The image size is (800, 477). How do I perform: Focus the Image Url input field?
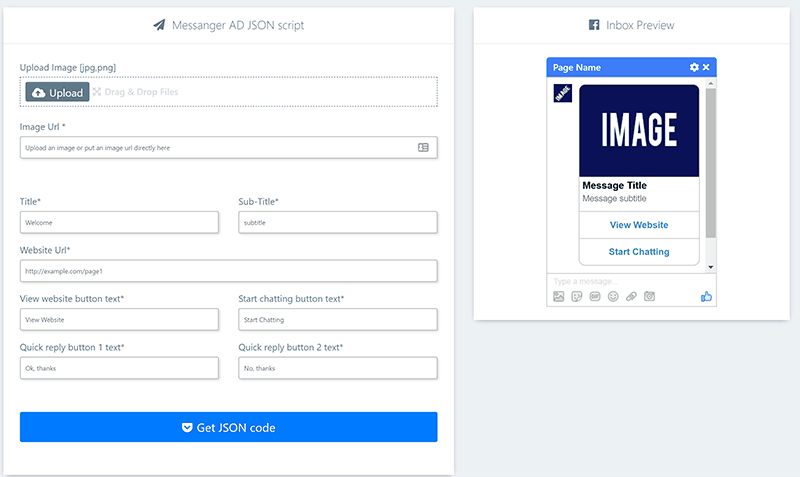tap(229, 148)
